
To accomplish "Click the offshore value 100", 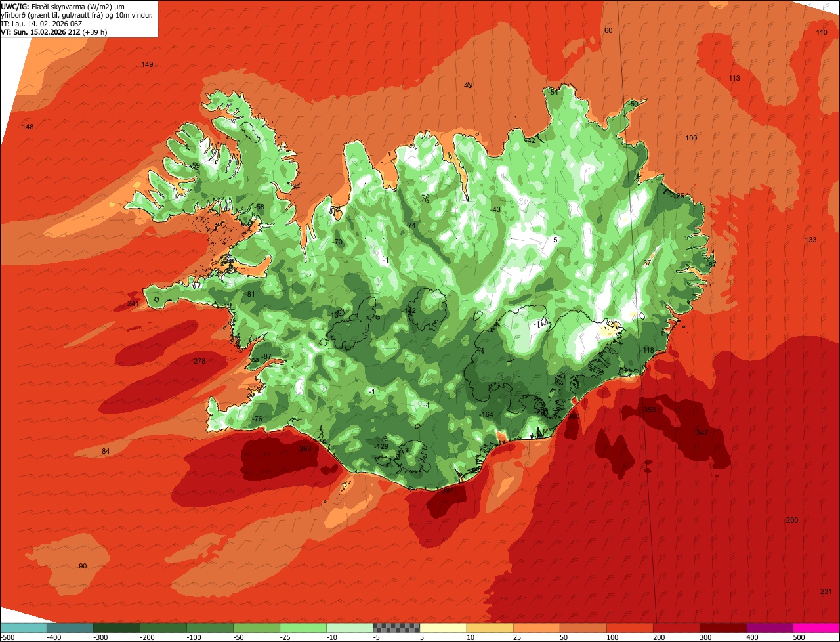I will point(691,138).
